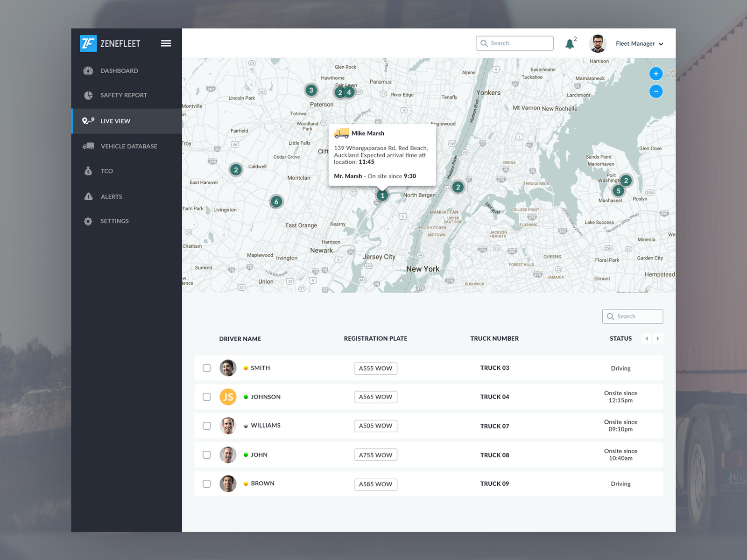Click the notification bell icon

click(570, 43)
